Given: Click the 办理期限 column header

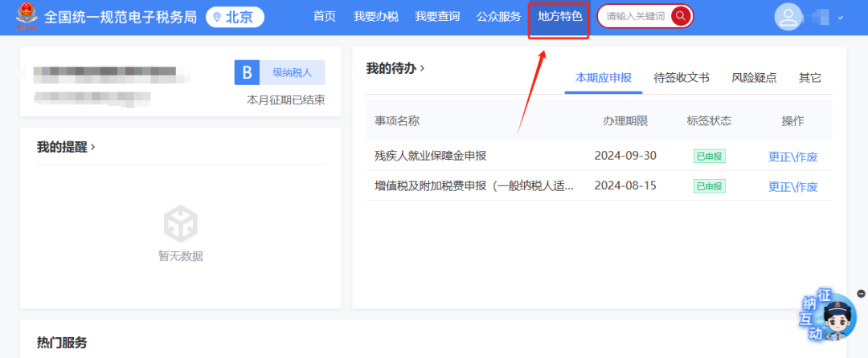Looking at the screenshot, I should [625, 121].
